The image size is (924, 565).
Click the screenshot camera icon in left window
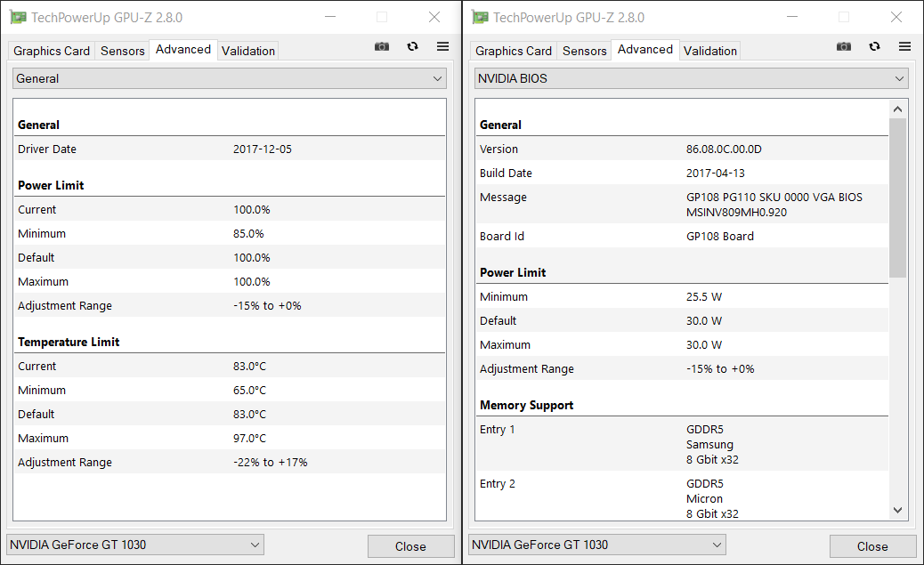[x=382, y=46]
